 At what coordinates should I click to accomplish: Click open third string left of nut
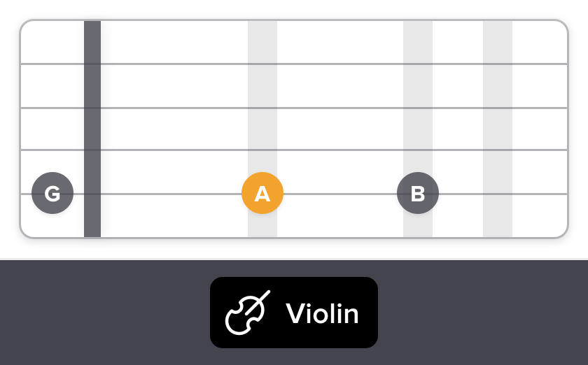click(x=52, y=150)
